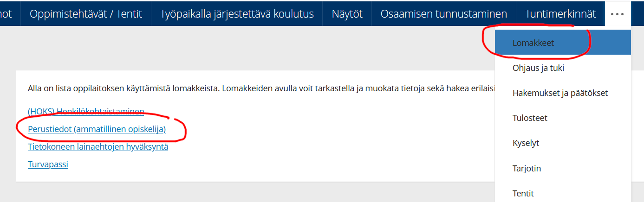Go to Kyselyt from the menu

click(x=526, y=143)
